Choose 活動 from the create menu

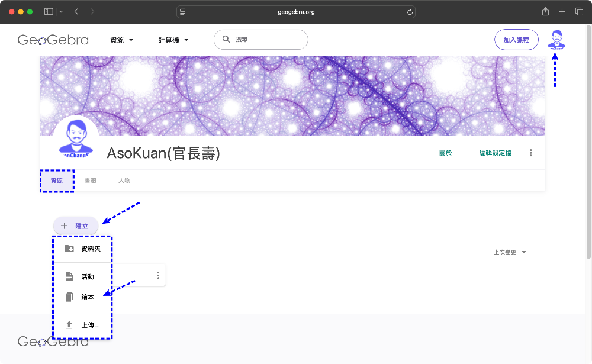click(82, 276)
